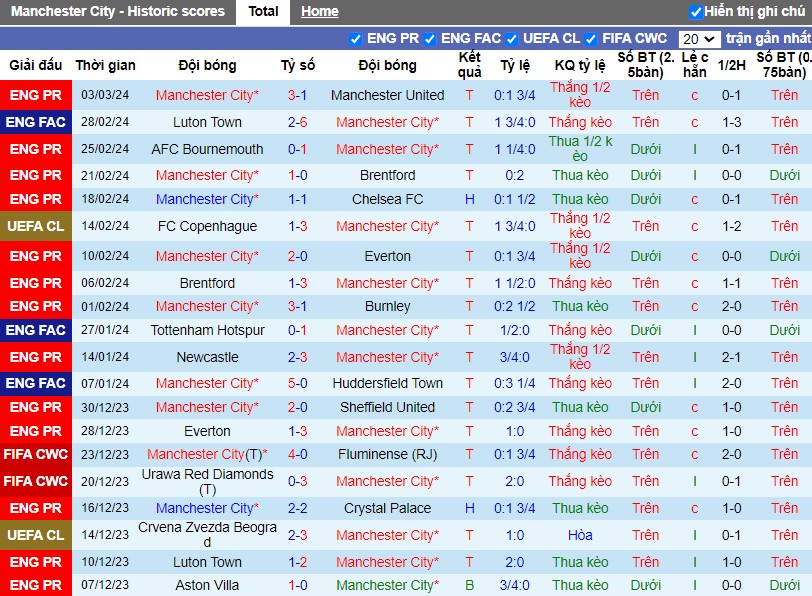Open Sheffield United team link
Image resolution: width=812 pixels, height=596 pixels.
(387, 408)
